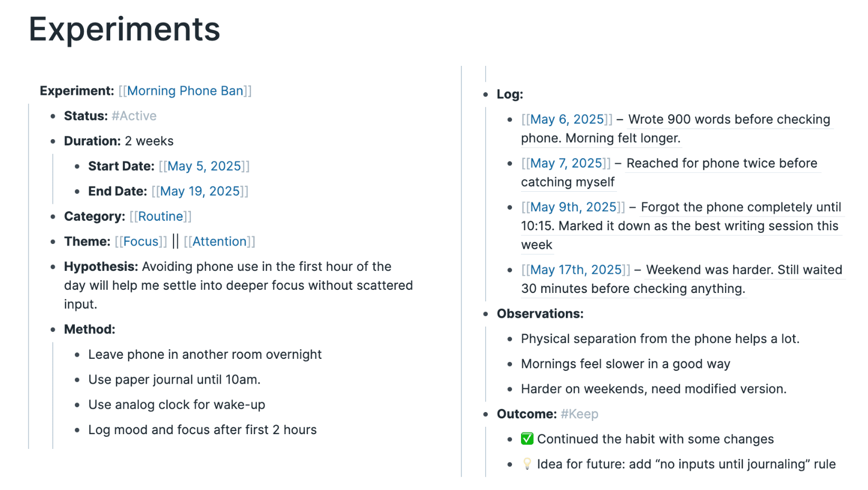Open the May 7, 2025 log date
Image resolution: width=868 pixels, height=490 pixels.
(566, 163)
